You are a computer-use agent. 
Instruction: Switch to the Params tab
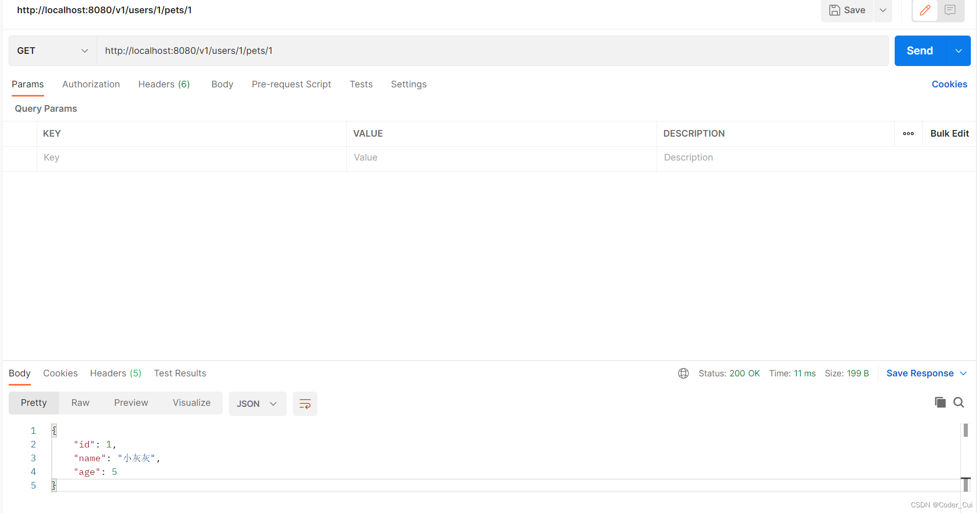tap(28, 84)
